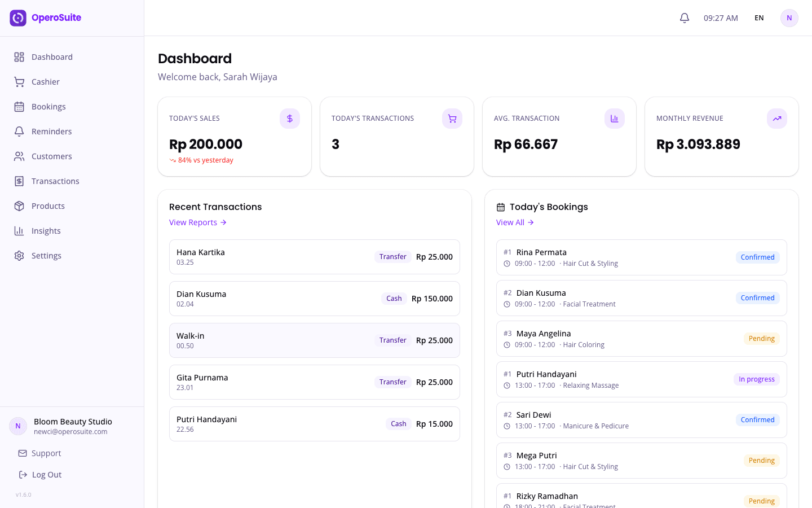Open the Cashier section from sidebar
The image size is (812, 508).
[46, 81]
